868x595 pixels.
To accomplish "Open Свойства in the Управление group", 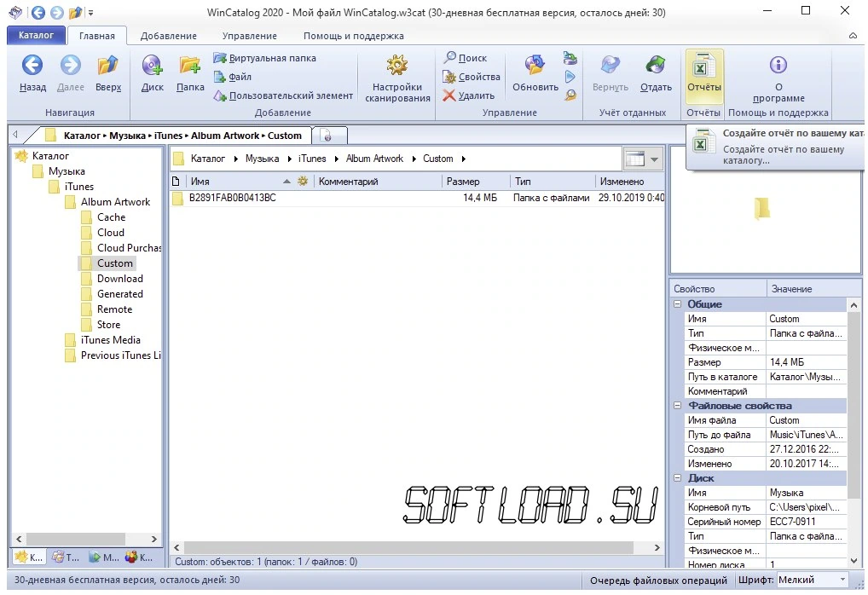I will [x=471, y=77].
